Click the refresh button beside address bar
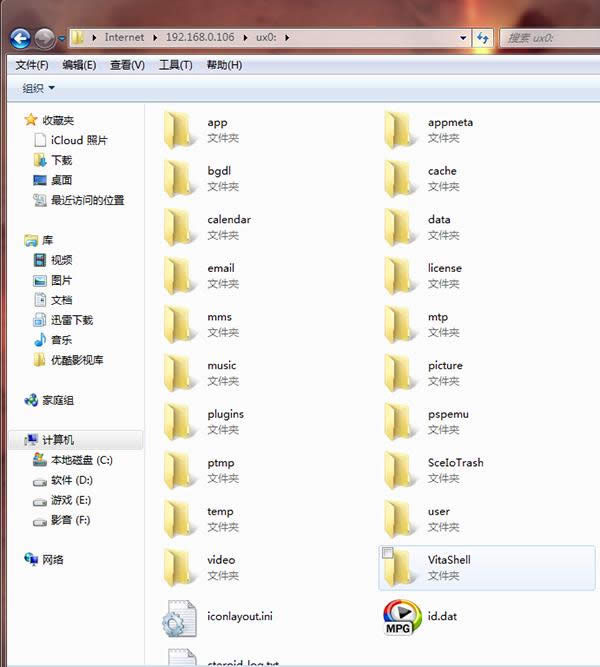Screen dimensions: 600x667 tap(483, 38)
